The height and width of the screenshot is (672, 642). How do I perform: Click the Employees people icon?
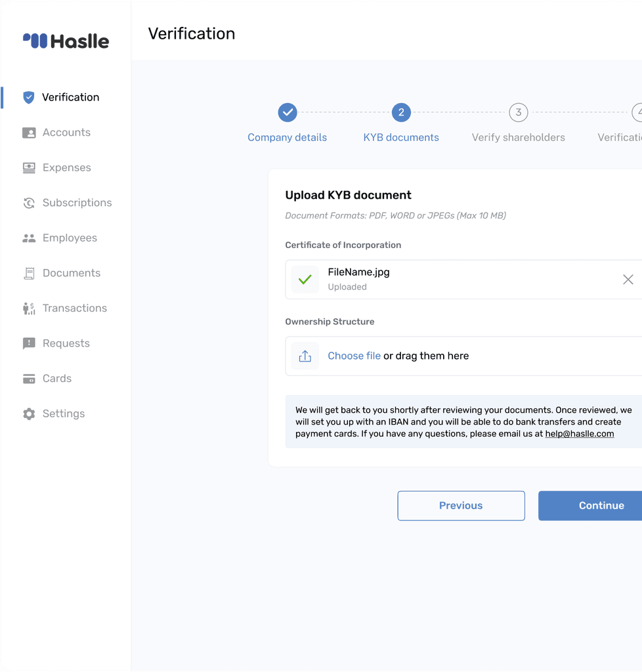(29, 238)
